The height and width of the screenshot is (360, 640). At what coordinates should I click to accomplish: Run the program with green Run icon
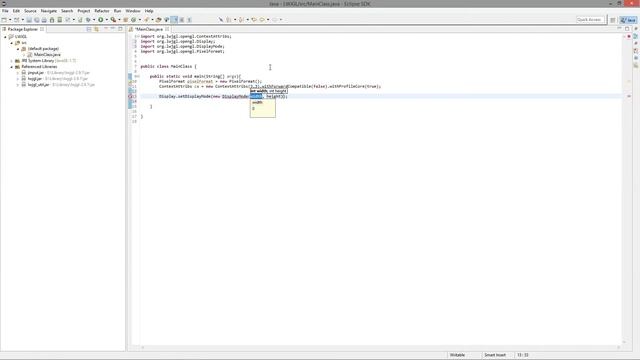pyautogui.click(x=100, y=20)
